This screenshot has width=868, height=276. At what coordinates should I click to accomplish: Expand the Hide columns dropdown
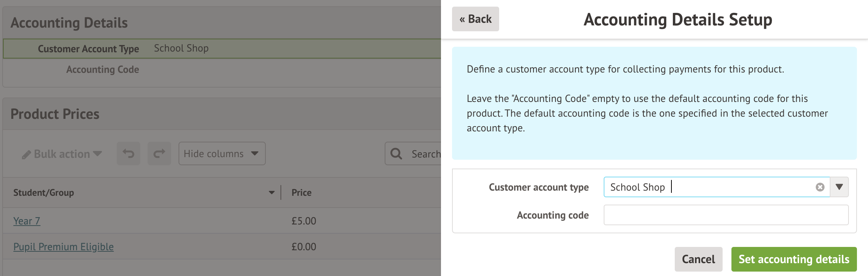click(222, 153)
